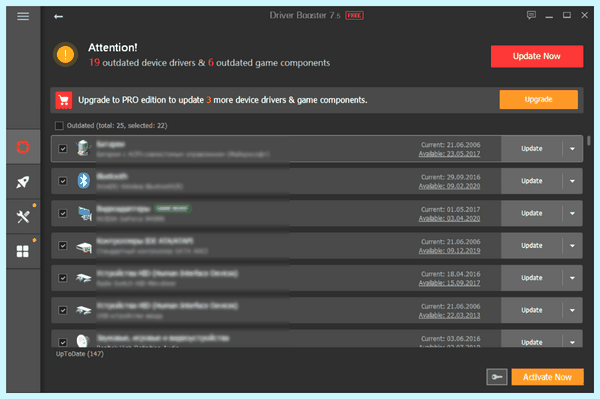The image size is (600, 399).
Task: Click the Bluetooth device icon
Action: (83, 181)
